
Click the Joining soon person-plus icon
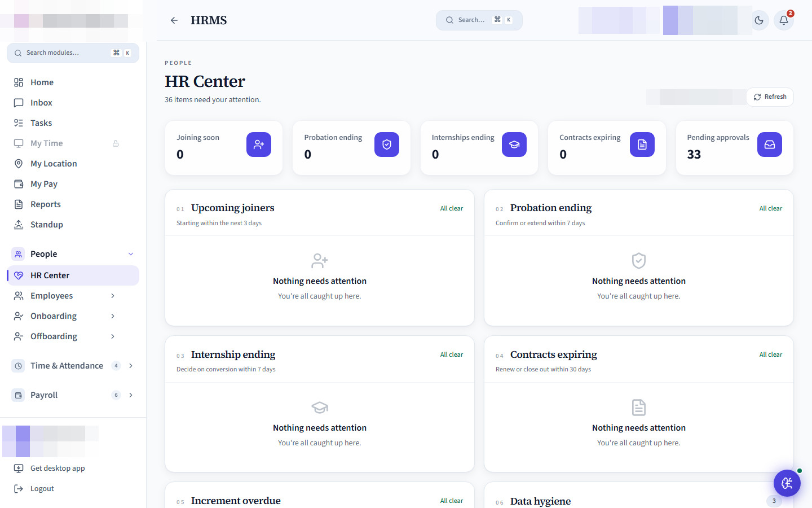click(x=259, y=144)
